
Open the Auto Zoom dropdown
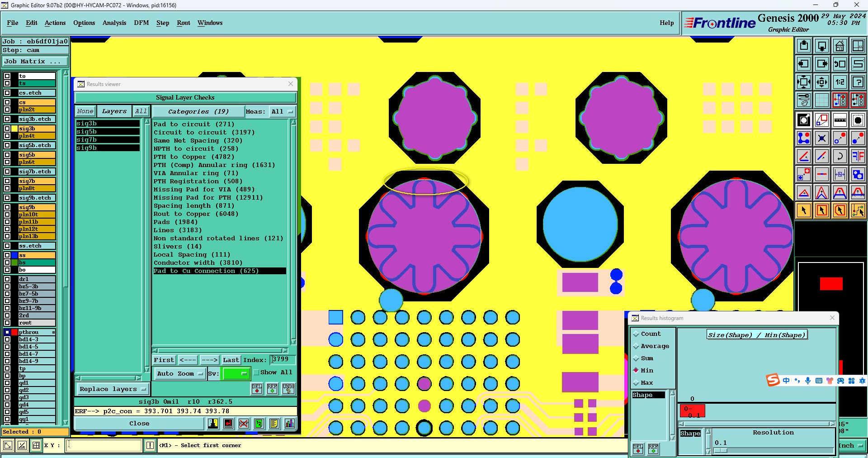(179, 373)
